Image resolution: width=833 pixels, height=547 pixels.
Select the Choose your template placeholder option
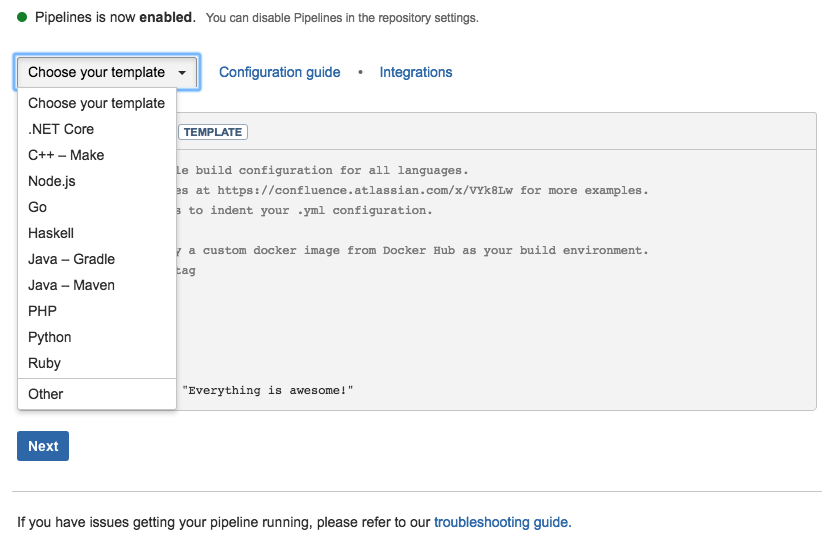point(97,103)
